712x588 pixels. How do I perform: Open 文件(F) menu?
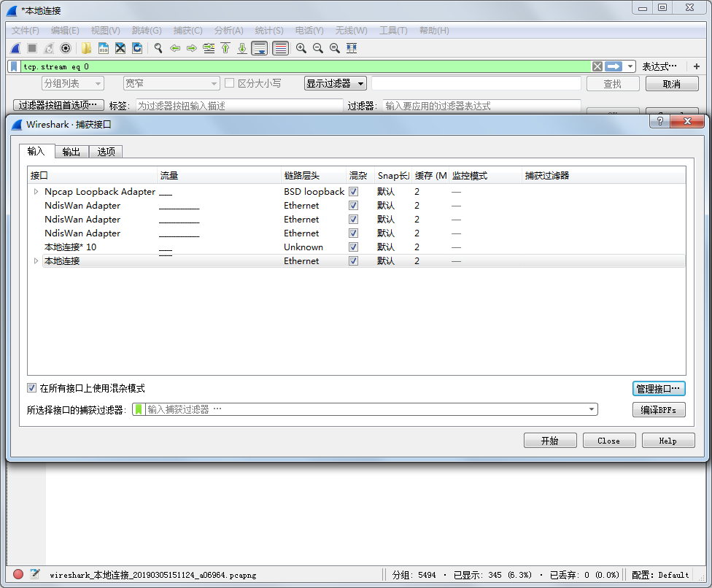pyautogui.click(x=26, y=31)
